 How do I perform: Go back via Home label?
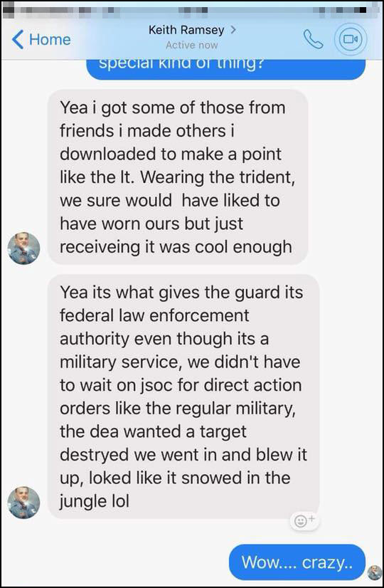(50, 40)
